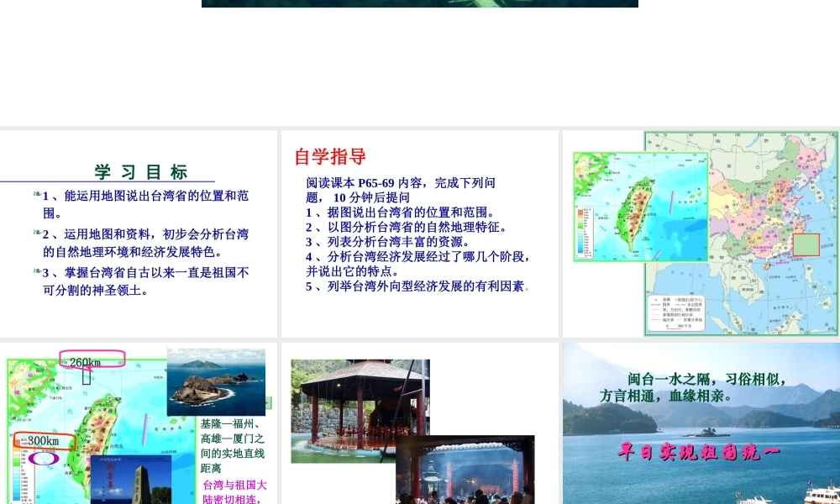Click the text 方言相通，血缘相亲
The height and width of the screenshot is (504, 840).
click(x=666, y=396)
